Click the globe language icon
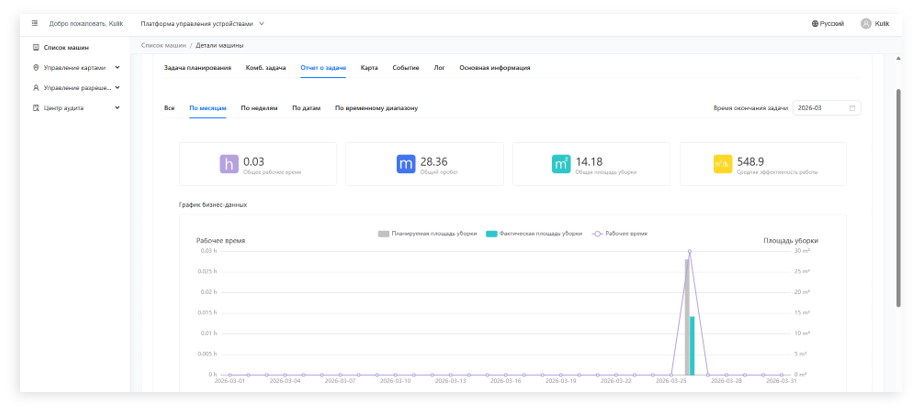This screenshot has width=916, height=412. click(815, 24)
